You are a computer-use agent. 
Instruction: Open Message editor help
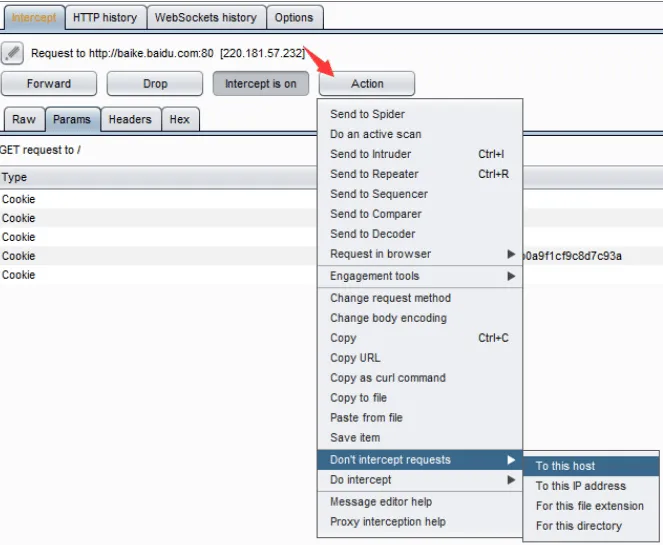420,502
